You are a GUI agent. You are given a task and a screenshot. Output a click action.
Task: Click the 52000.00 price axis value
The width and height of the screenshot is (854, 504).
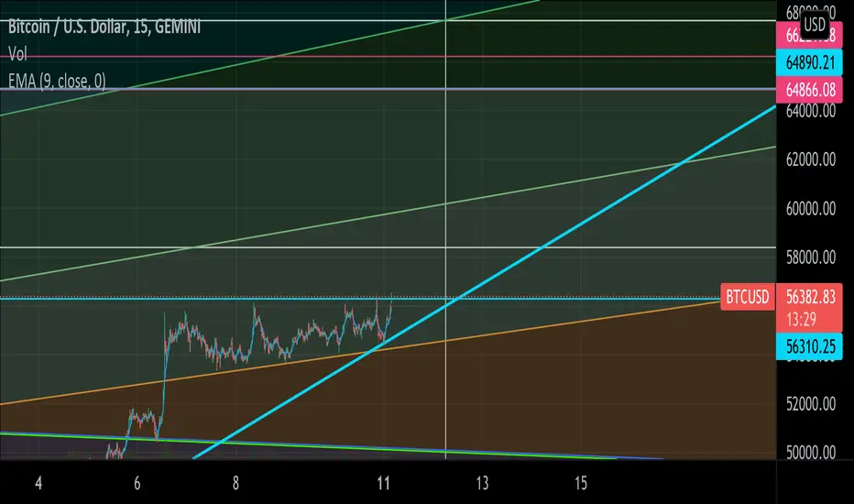[x=810, y=404]
